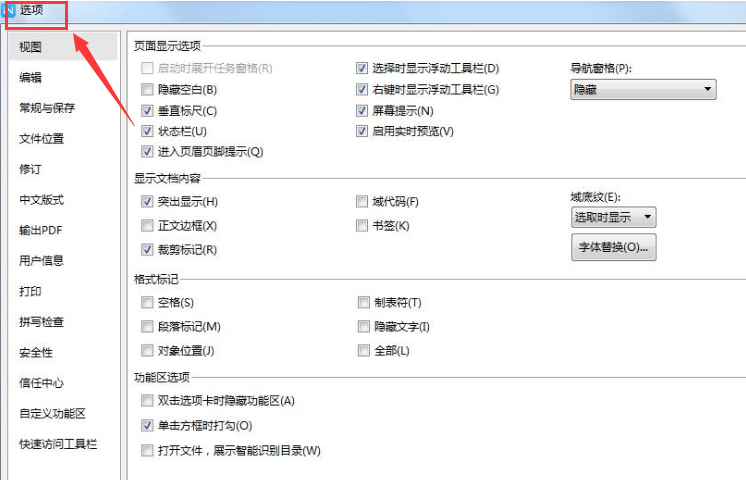Tick the 段落标记(M) checkbox
Image resolution: width=746 pixels, height=480 pixels.
pyautogui.click(x=147, y=326)
